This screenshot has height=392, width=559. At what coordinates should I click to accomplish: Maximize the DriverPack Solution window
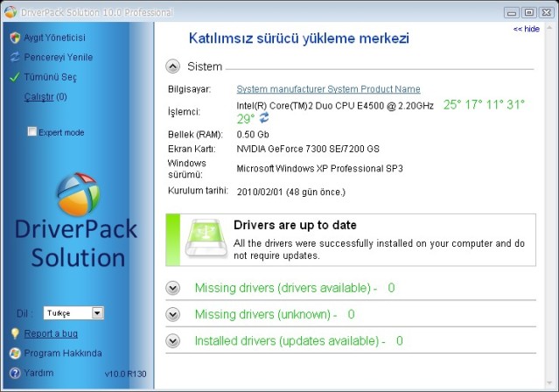point(529,12)
